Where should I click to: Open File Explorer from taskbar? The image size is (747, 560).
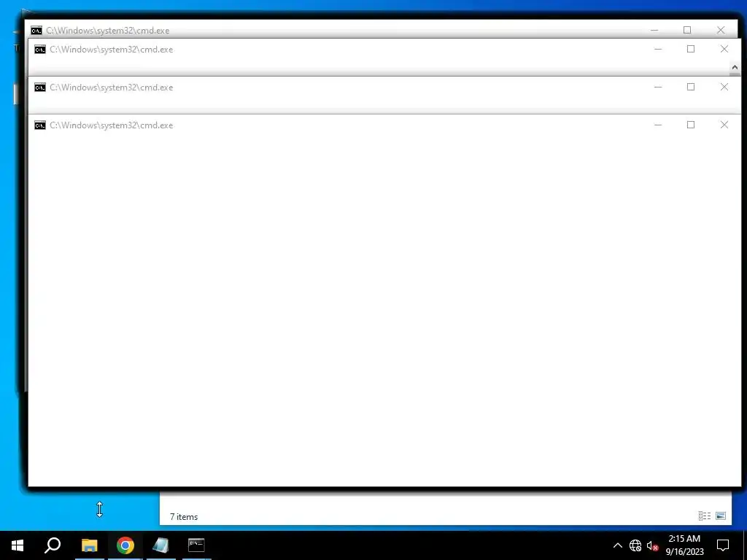tap(89, 545)
